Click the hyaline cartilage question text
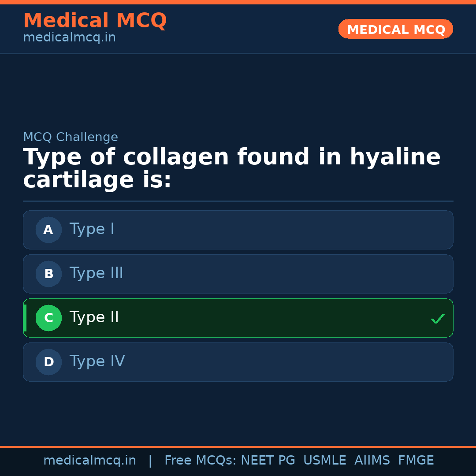This screenshot has width=476, height=476. 232,169
